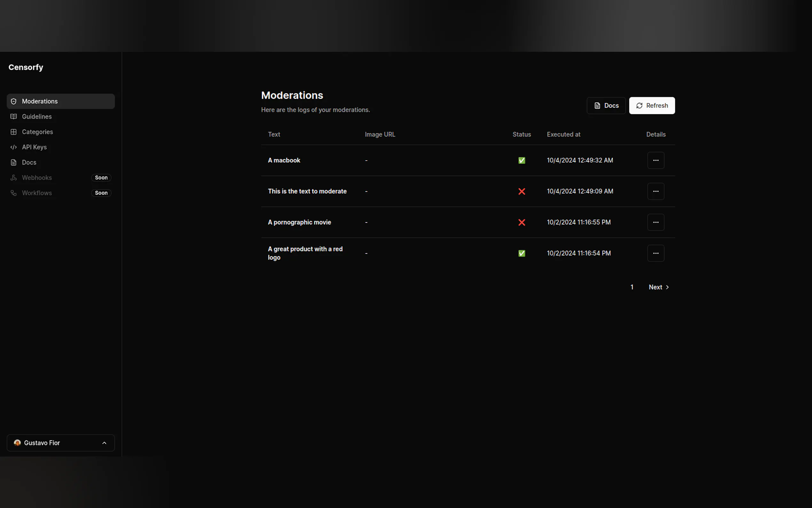Open details for 'A pornographic movie' row
Image resolution: width=812 pixels, height=508 pixels.
click(x=655, y=222)
